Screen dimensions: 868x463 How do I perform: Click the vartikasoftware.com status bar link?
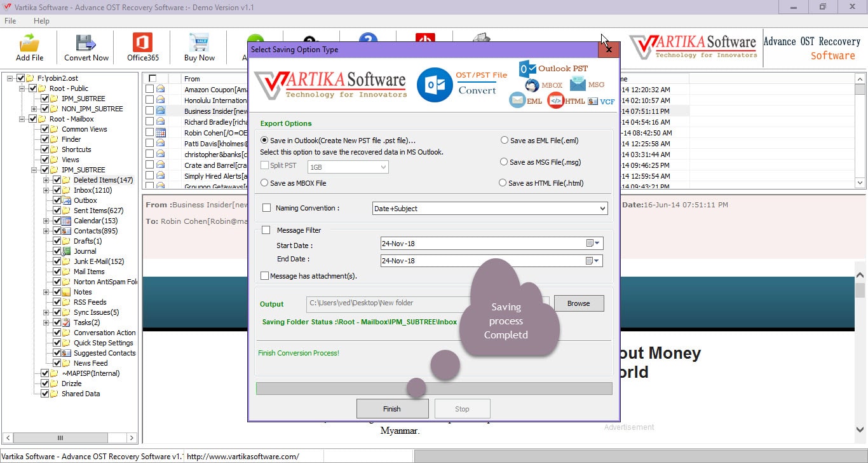coord(243,457)
